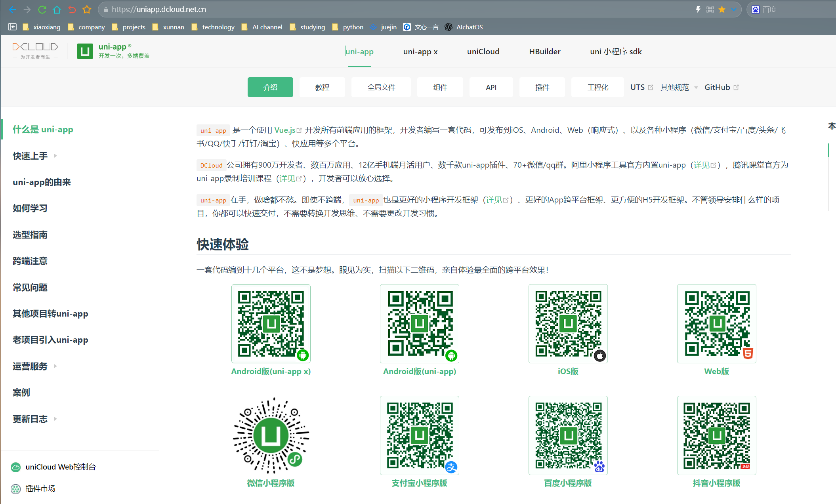Click the 微信小程序版 circular code
Image resolution: width=836 pixels, height=504 pixels.
[x=271, y=435]
